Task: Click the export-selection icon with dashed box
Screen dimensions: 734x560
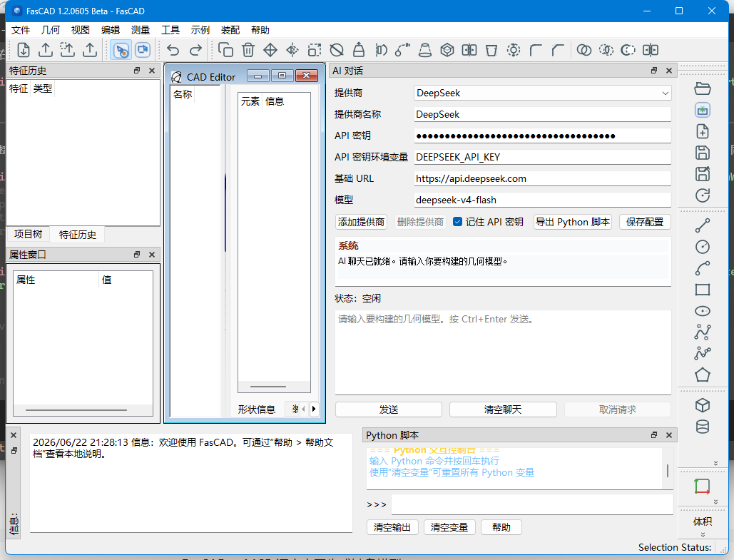Action: pos(67,50)
